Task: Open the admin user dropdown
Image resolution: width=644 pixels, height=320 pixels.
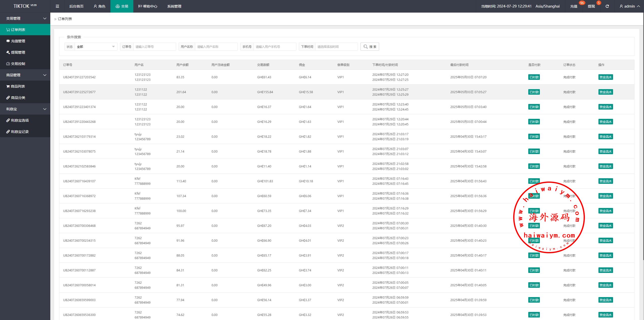Action: [x=629, y=6]
